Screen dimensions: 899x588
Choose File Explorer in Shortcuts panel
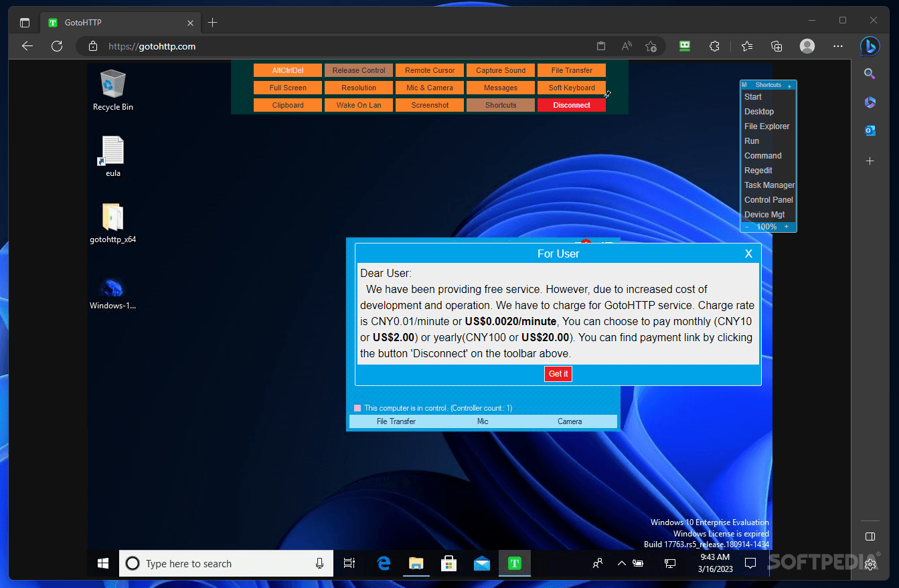coord(768,126)
